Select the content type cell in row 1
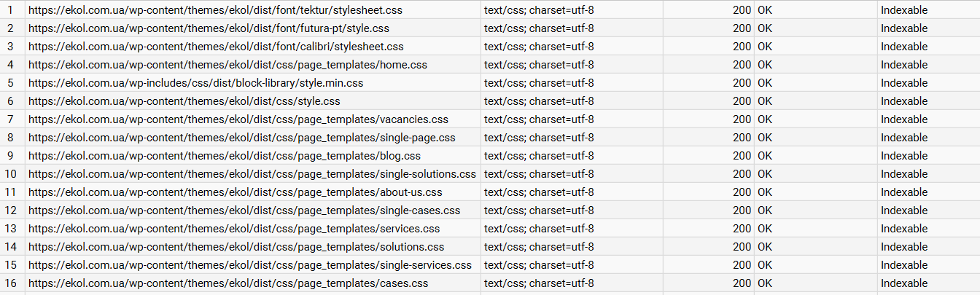This screenshot has height=295, width=980. pyautogui.click(x=572, y=10)
